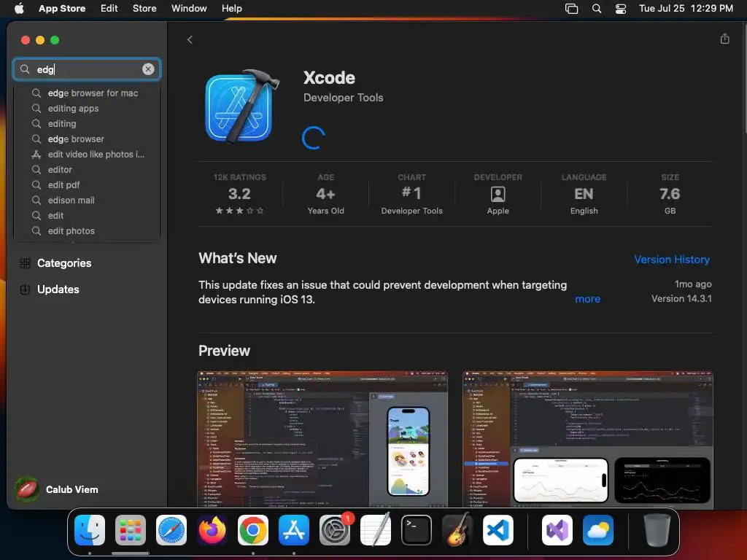747x560 pixels.
Task: Launch Visual Studio Code from the Dock
Action: (498, 530)
